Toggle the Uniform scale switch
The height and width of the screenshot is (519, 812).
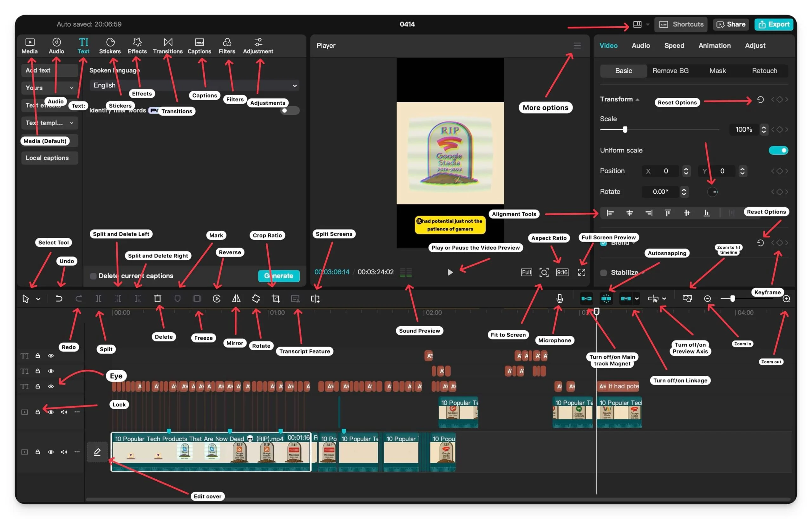[x=778, y=150]
